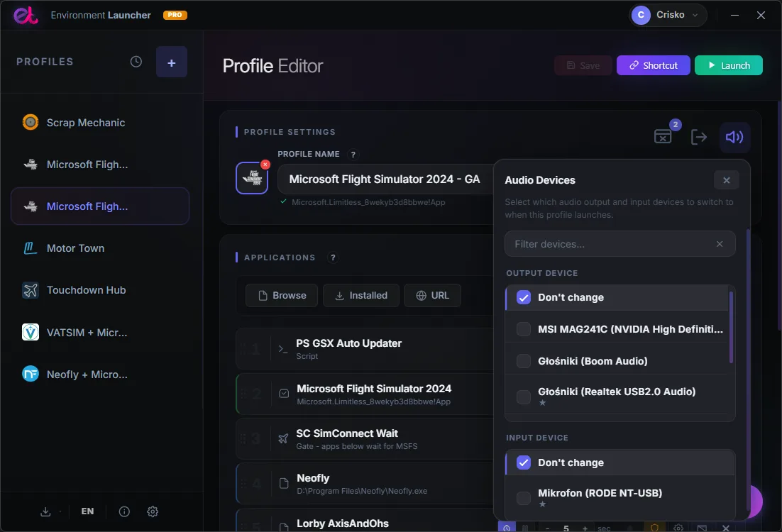Clear the Filter devices field

[720, 244]
